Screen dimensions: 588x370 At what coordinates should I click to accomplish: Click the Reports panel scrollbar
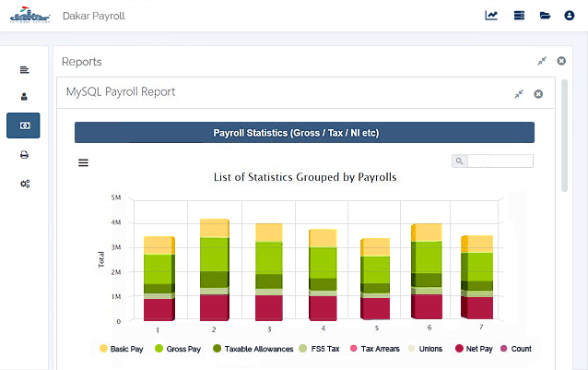coord(564,136)
